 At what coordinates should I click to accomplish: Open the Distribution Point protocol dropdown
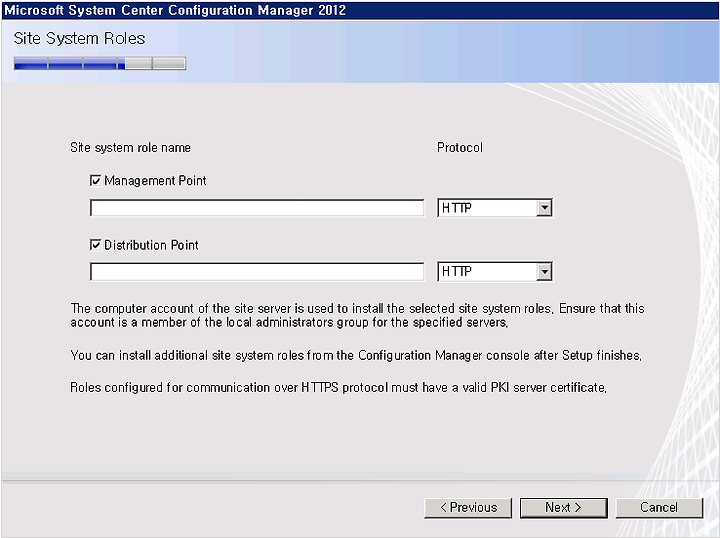click(544, 272)
